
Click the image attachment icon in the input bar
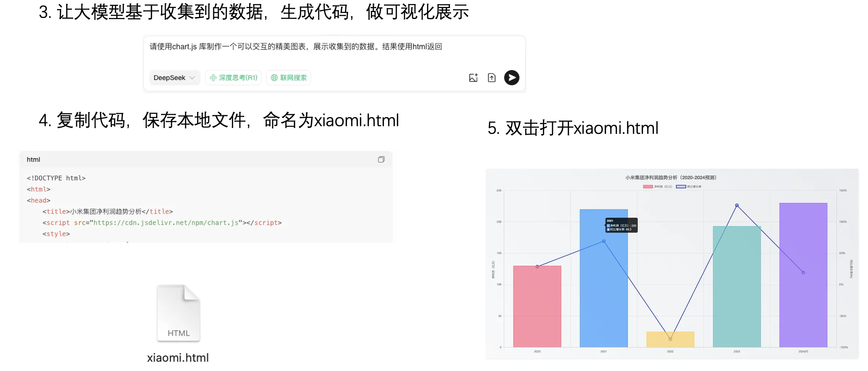pos(473,78)
